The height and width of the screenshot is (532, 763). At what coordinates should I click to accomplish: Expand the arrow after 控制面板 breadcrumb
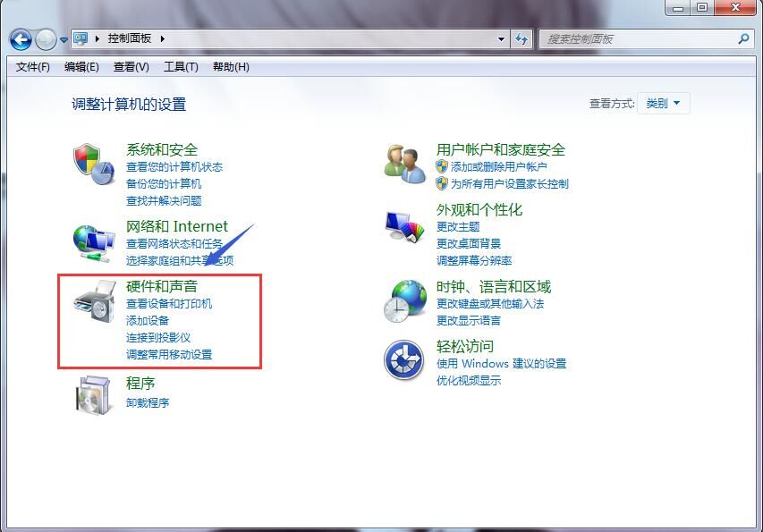163,38
